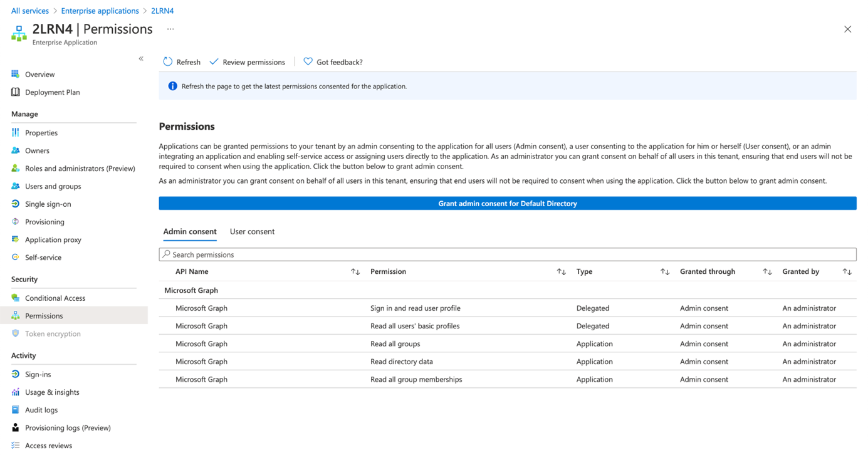Click the Refresh circular arrow icon
The image size is (868, 455).
click(x=167, y=61)
